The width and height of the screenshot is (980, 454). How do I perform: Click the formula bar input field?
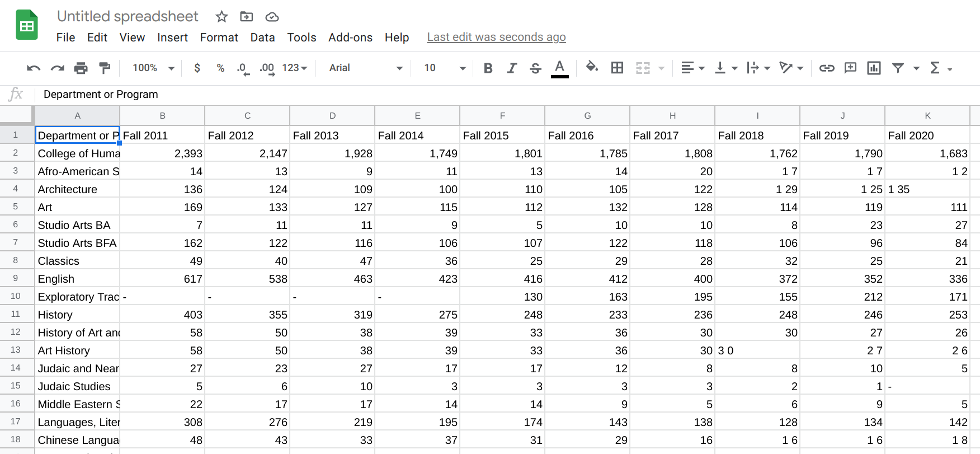coord(503,95)
